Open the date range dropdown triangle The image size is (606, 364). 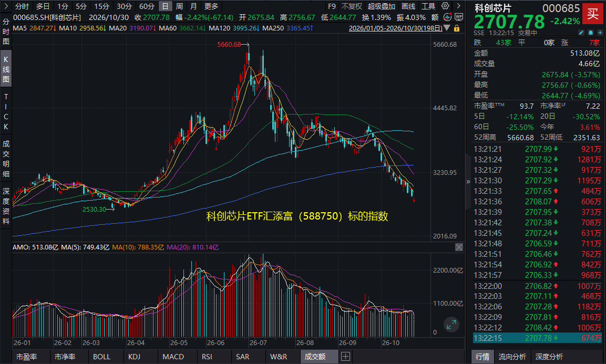coord(447,28)
